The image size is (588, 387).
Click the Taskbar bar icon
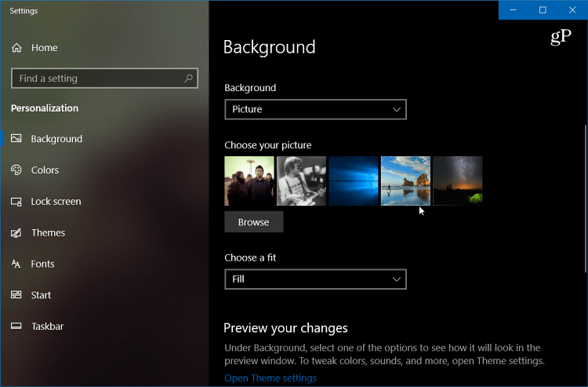click(x=16, y=326)
